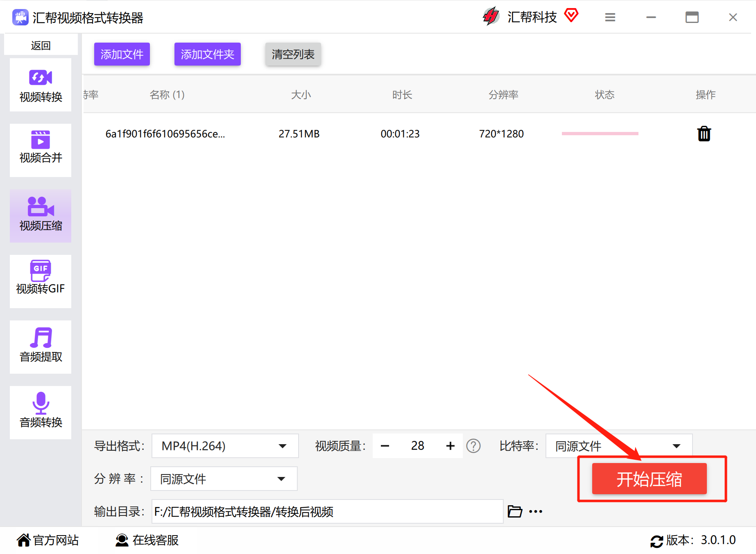This screenshot has width=756, height=554.
Task: Click the 输出目录 output path field
Action: [x=328, y=511]
